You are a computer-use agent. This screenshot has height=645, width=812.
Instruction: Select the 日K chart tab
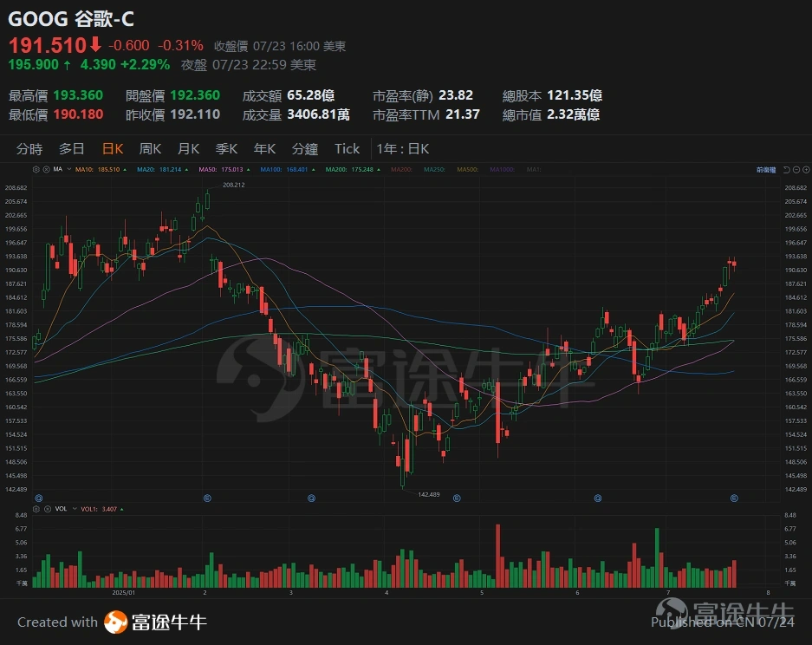tap(113, 149)
